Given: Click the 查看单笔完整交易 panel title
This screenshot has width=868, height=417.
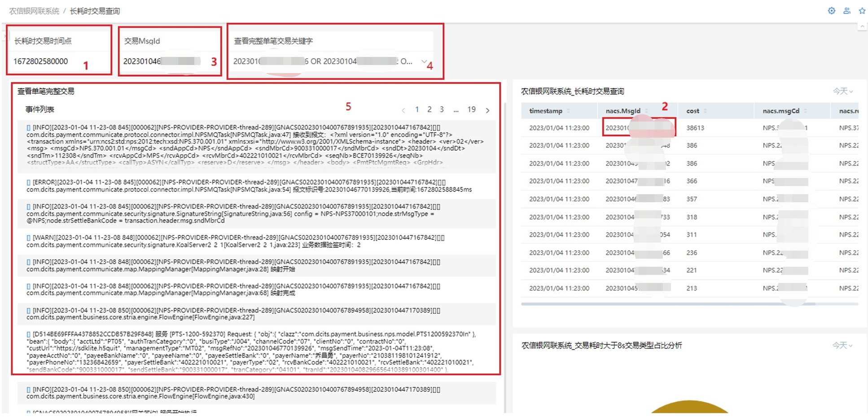Looking at the screenshot, I should coord(46,91).
